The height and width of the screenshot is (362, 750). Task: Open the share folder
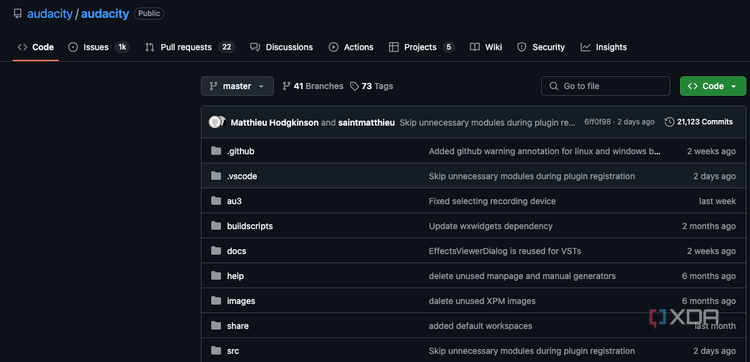(238, 326)
